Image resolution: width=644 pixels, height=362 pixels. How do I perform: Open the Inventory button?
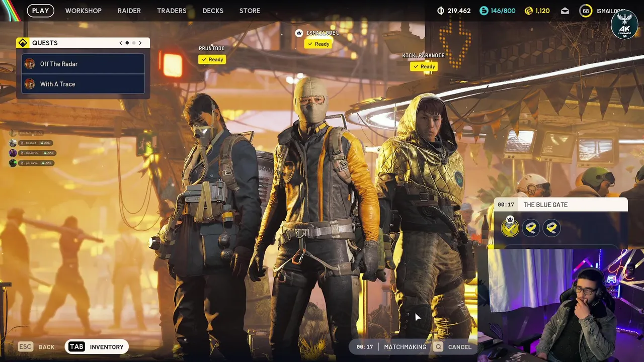(97, 346)
